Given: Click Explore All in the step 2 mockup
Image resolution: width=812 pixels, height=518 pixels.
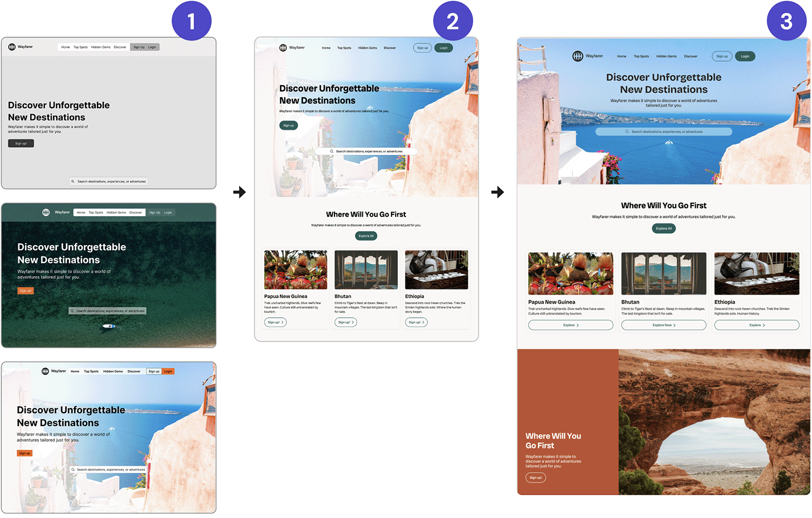Looking at the screenshot, I should point(366,236).
